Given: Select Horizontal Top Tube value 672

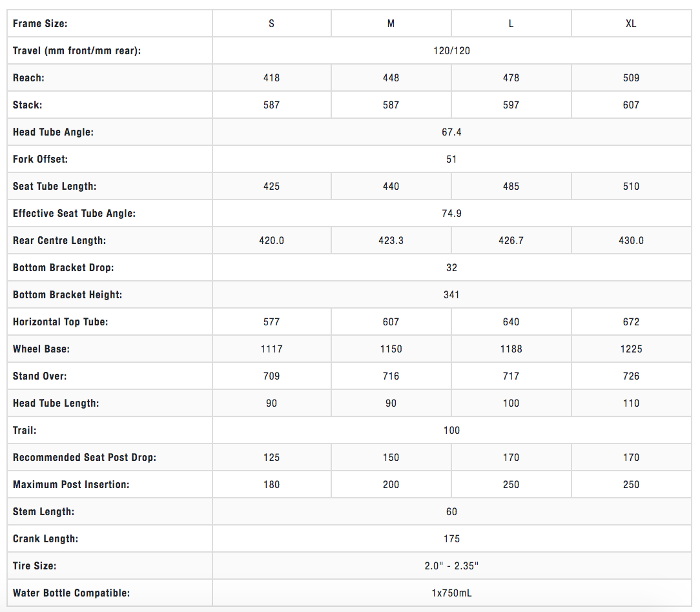Looking at the screenshot, I should click(x=631, y=322).
